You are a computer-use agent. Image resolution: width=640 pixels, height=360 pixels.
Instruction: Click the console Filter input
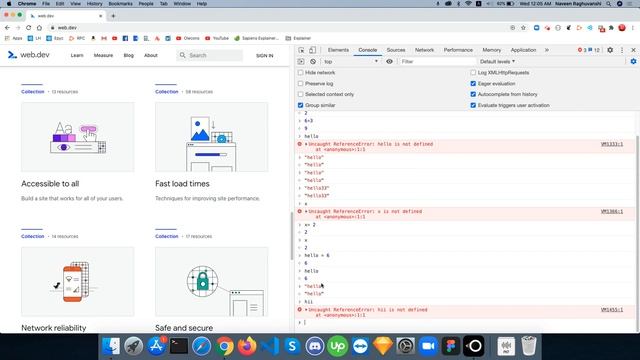coord(437,61)
